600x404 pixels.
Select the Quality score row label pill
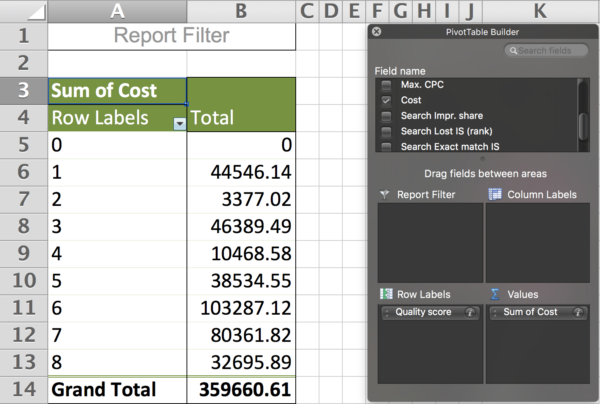(x=430, y=313)
